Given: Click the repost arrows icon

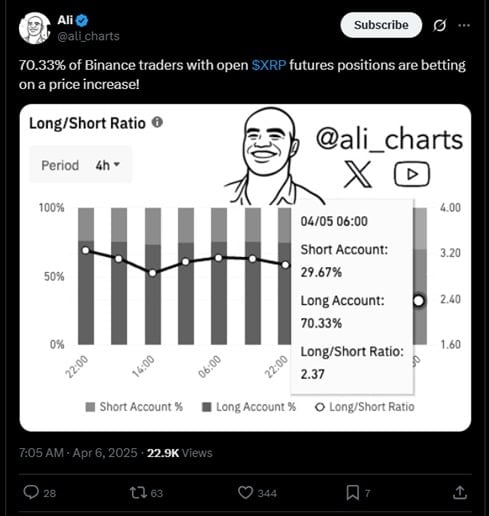Looking at the screenshot, I should point(138,493).
